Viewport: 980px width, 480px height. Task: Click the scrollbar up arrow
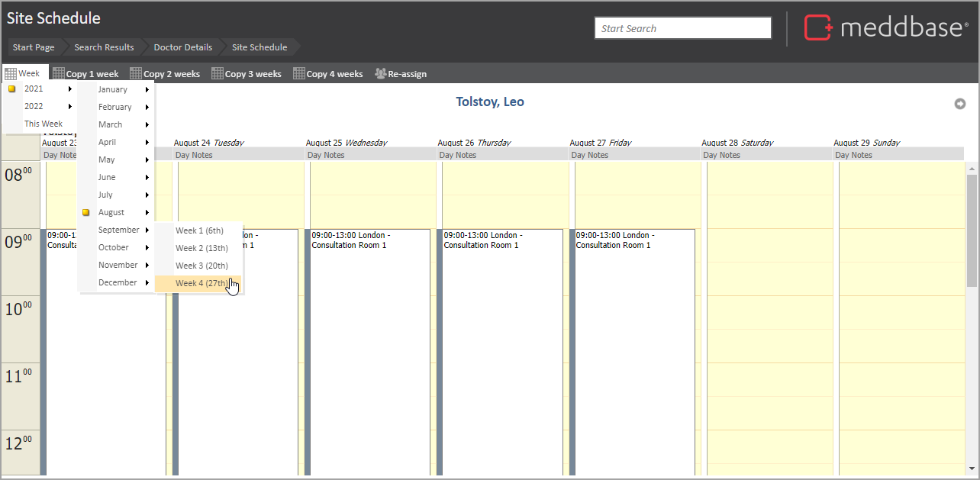(972, 167)
